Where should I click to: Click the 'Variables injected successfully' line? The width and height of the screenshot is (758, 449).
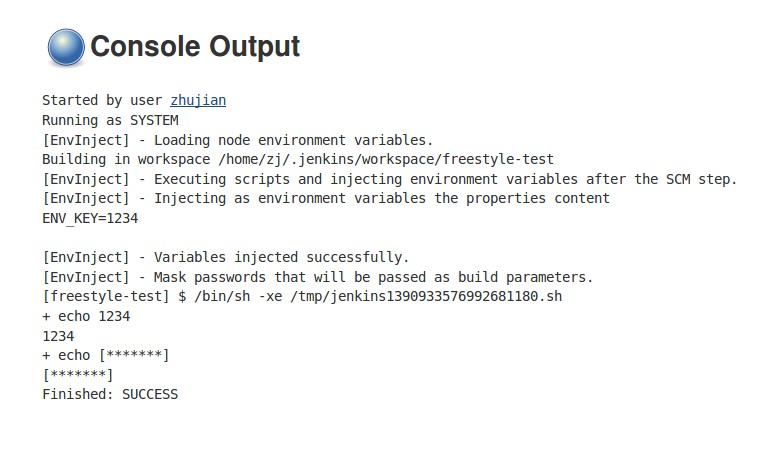pyautogui.click(x=225, y=257)
